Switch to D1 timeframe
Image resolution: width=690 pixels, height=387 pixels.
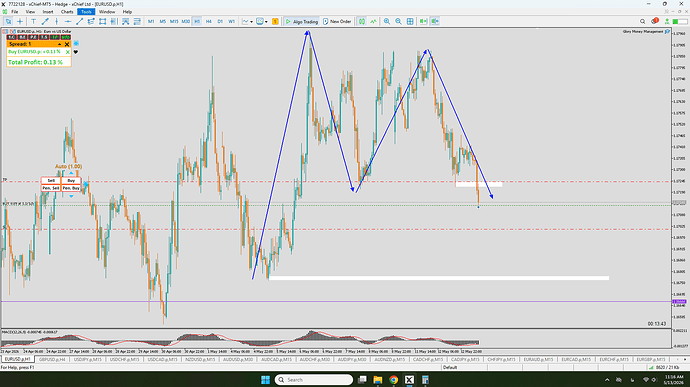tap(220, 21)
